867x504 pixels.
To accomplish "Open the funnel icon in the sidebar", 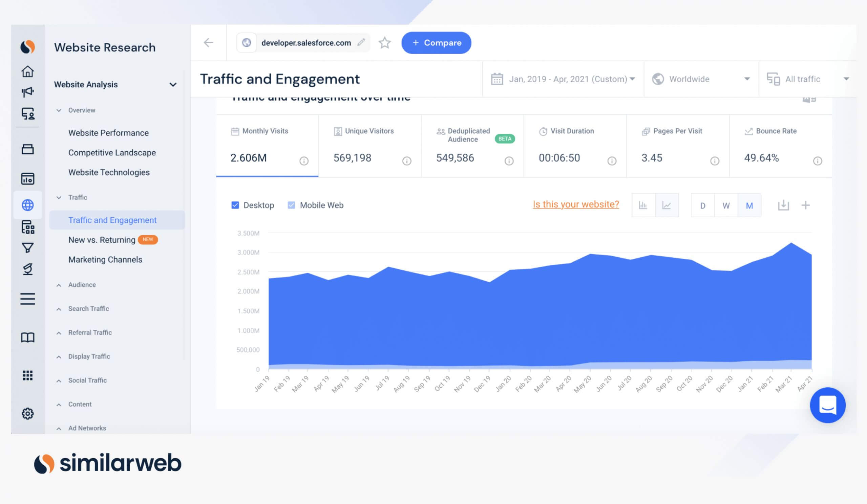I will 27,248.
